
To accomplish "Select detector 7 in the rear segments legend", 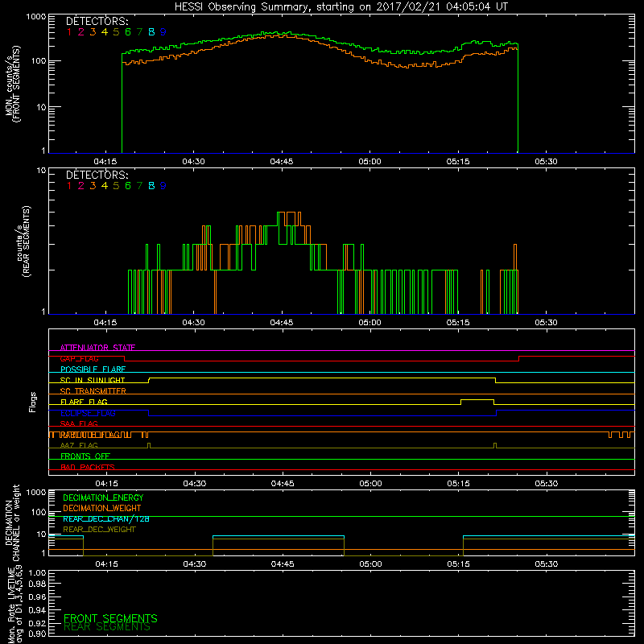I will click(139, 186).
